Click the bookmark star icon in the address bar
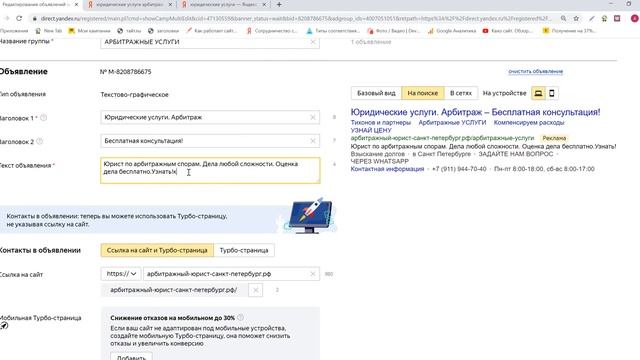This screenshot has height=360, width=640. click(576, 18)
